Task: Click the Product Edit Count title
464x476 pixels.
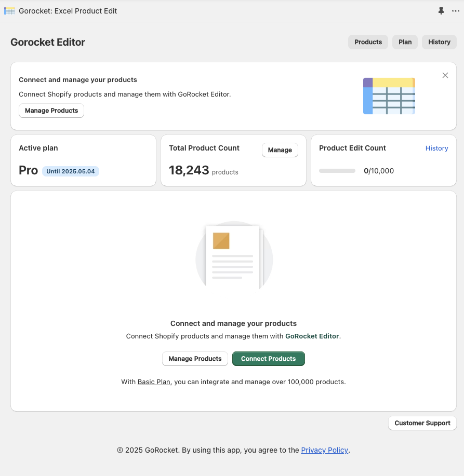Action: tap(352, 148)
